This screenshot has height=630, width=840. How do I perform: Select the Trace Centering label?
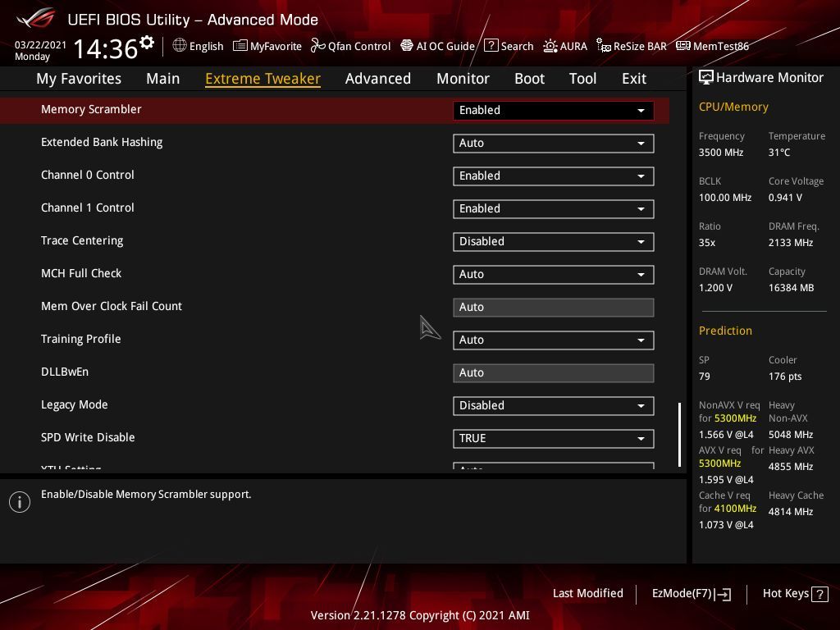tap(82, 240)
